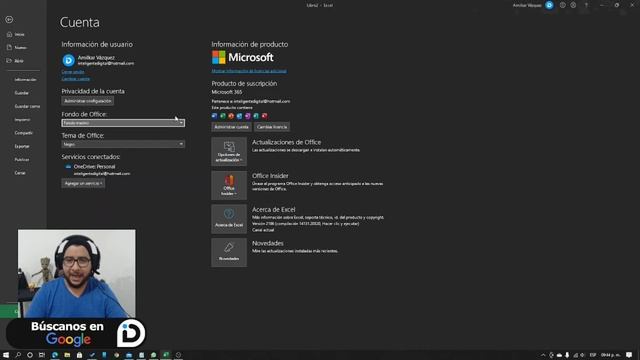This screenshot has height=360, width=640.
Task: Click the question mark help icon in title bar
Action: (x=586, y=5)
